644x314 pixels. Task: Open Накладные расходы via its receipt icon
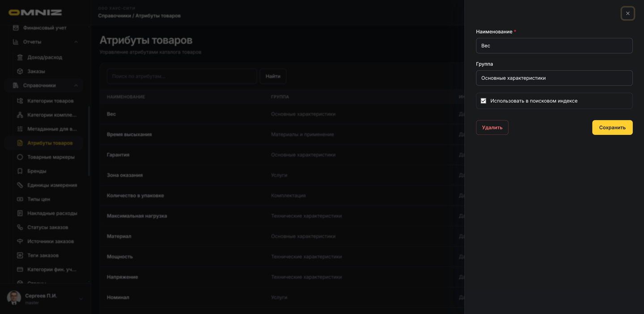coord(20,213)
